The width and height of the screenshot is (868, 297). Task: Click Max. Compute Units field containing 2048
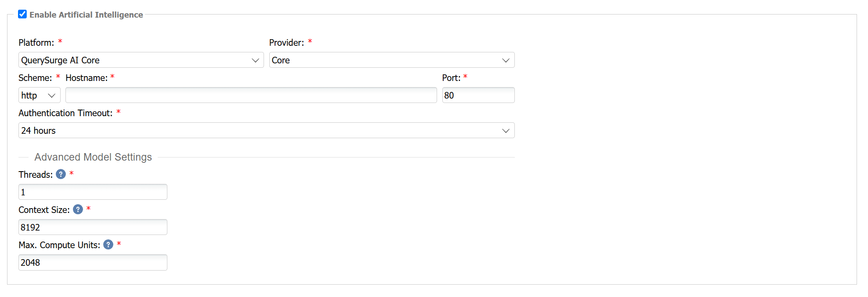coord(93,262)
